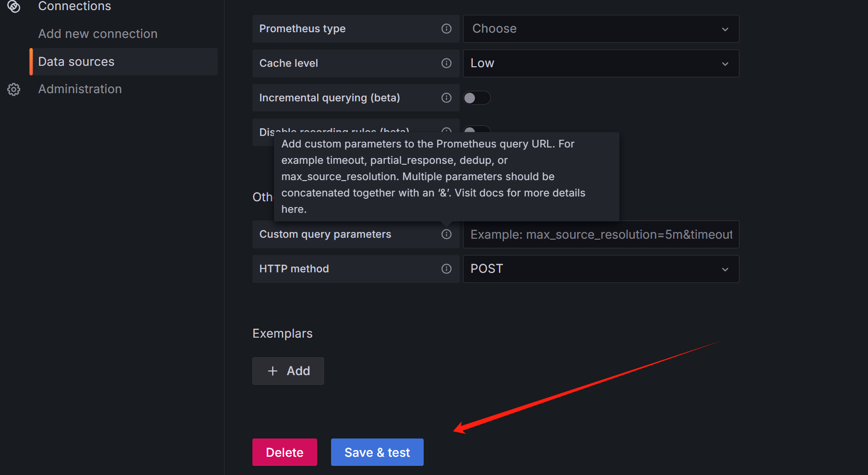Select Data sources in the sidebar
Viewport: 868px width, 475px height.
(x=76, y=62)
